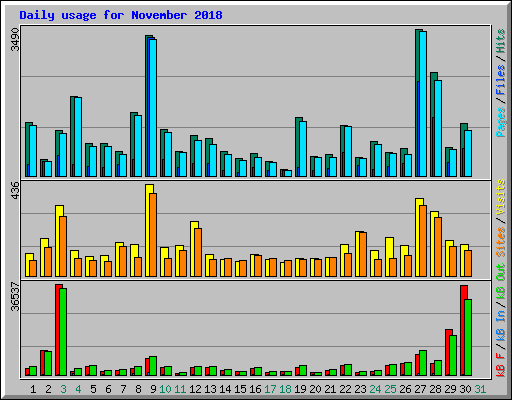Click day label 26 on the x-axis
The width and height of the screenshot is (512, 400).
coord(405,389)
